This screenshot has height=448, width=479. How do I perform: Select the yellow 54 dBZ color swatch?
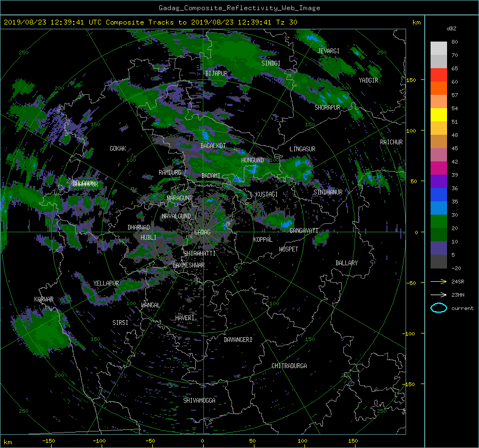tap(439, 115)
